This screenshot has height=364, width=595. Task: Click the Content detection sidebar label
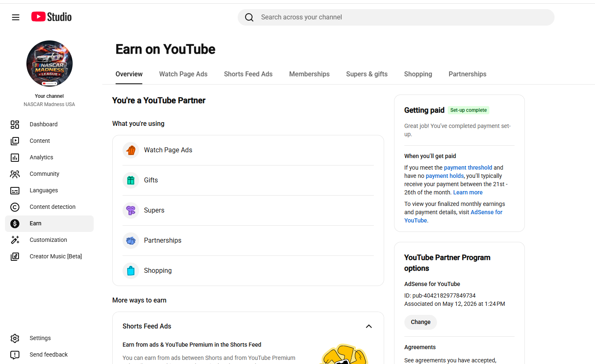pos(52,207)
